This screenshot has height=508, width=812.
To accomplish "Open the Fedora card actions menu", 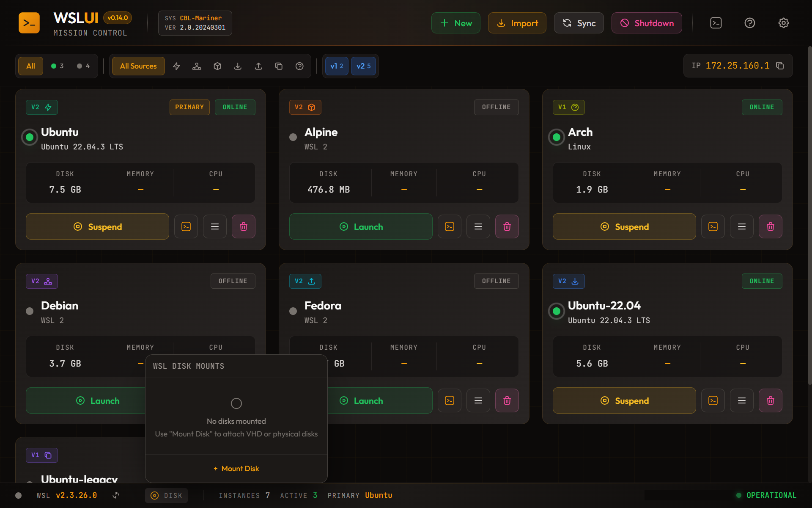I will coord(478,400).
